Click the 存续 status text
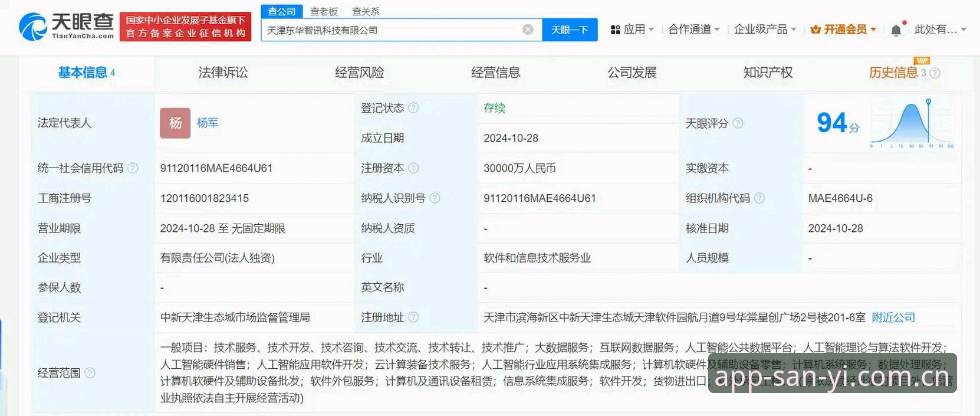This screenshot has height=416, width=980. pos(494,108)
